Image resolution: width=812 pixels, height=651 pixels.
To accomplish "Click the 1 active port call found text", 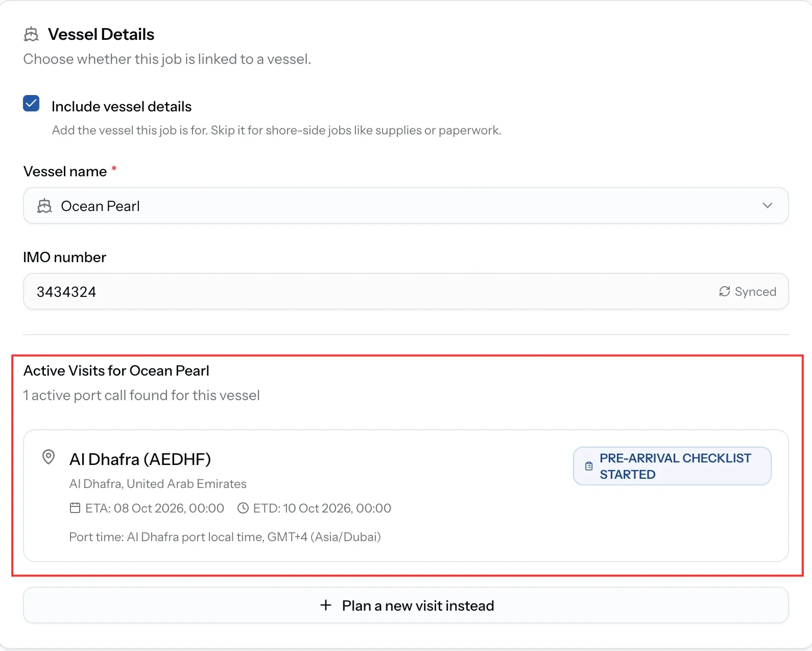I will [141, 395].
